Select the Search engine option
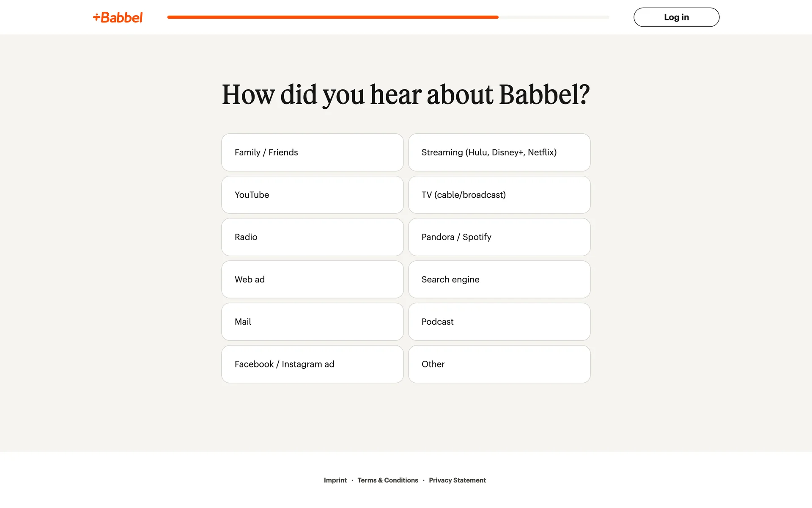This screenshot has height=508, width=812. click(499, 279)
